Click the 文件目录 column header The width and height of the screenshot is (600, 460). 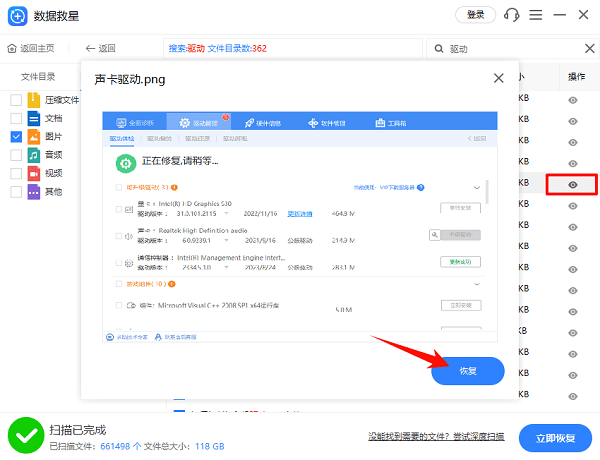click(x=38, y=77)
